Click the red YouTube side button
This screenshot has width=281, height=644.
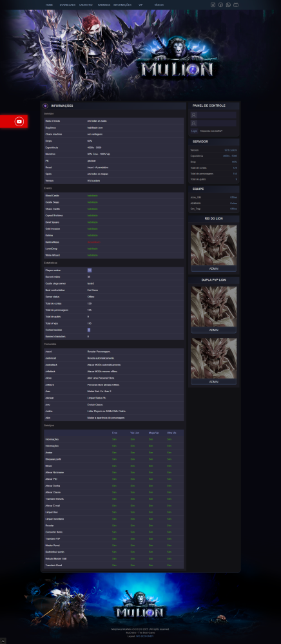(14, 122)
